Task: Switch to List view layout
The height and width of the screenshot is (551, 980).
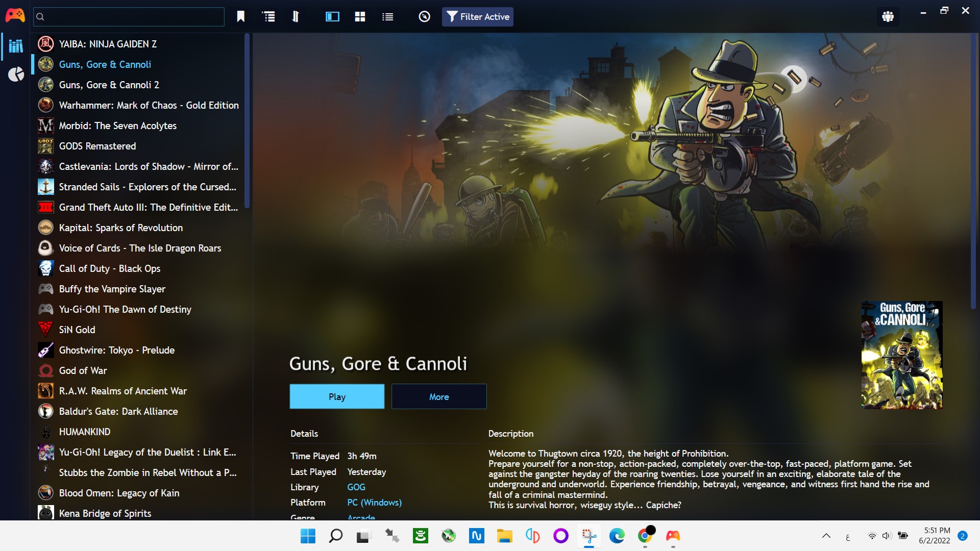Action: point(387,17)
